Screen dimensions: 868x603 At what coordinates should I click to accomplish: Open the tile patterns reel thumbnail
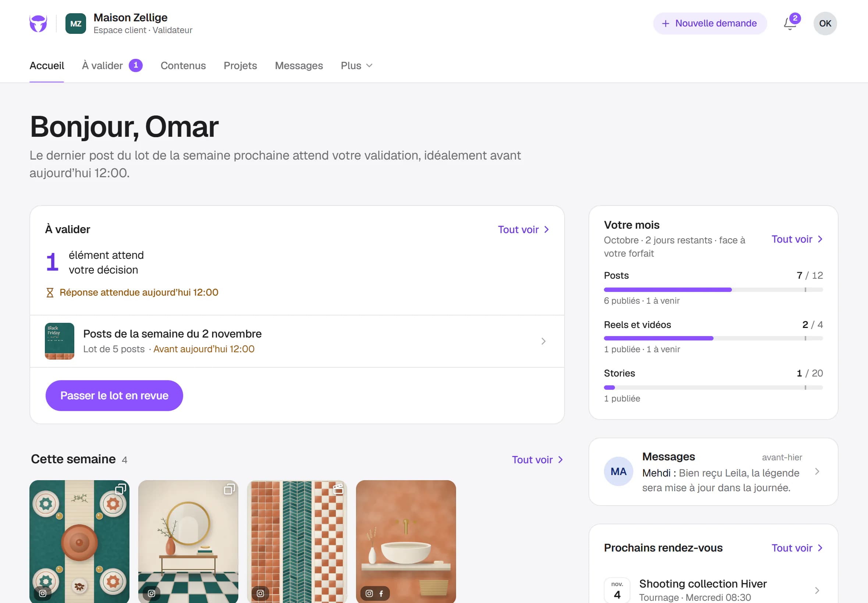point(297,542)
